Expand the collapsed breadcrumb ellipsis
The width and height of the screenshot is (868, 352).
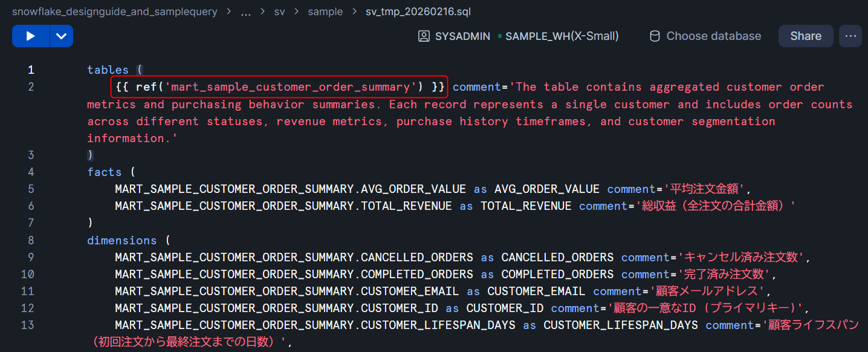[x=245, y=11]
